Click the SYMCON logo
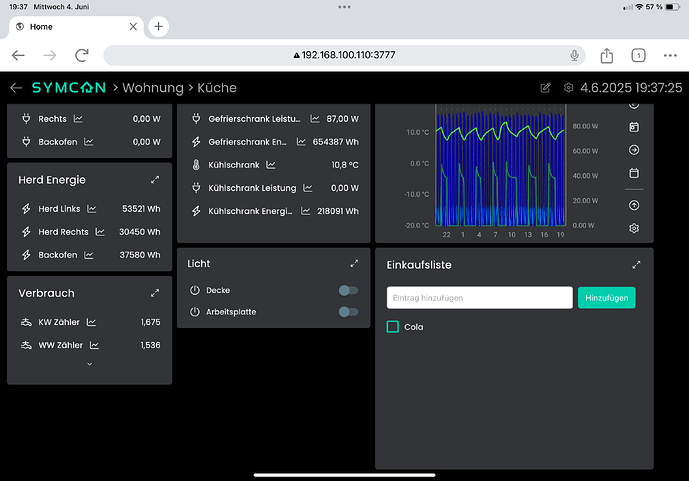This screenshot has width=689, height=481. click(69, 87)
